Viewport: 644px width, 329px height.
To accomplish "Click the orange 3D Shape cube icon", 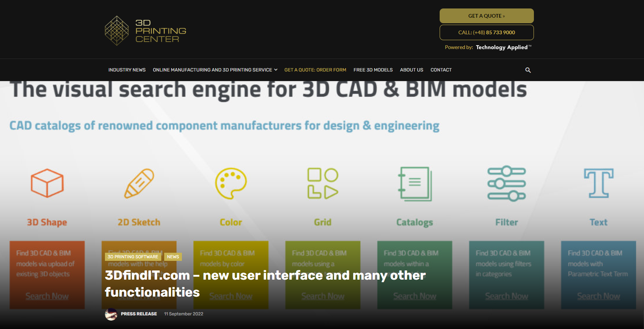I will coord(47,183).
